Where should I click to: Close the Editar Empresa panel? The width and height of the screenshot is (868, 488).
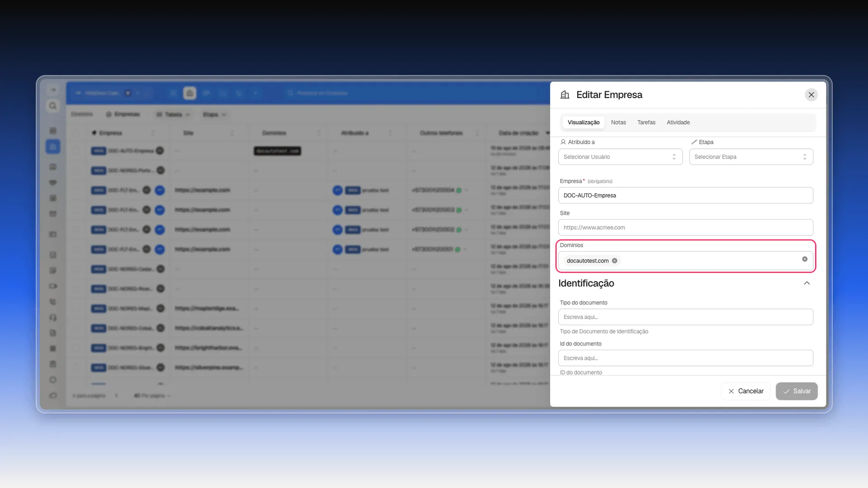tap(811, 95)
